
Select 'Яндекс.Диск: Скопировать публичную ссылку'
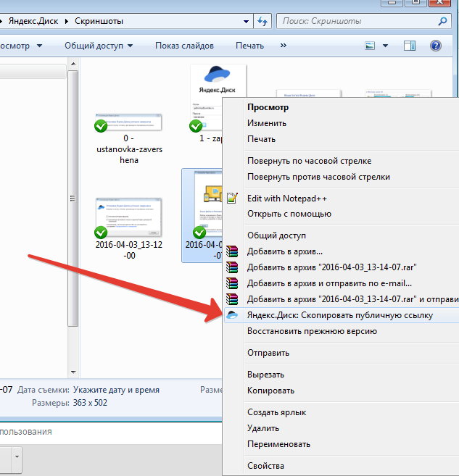[342, 315]
